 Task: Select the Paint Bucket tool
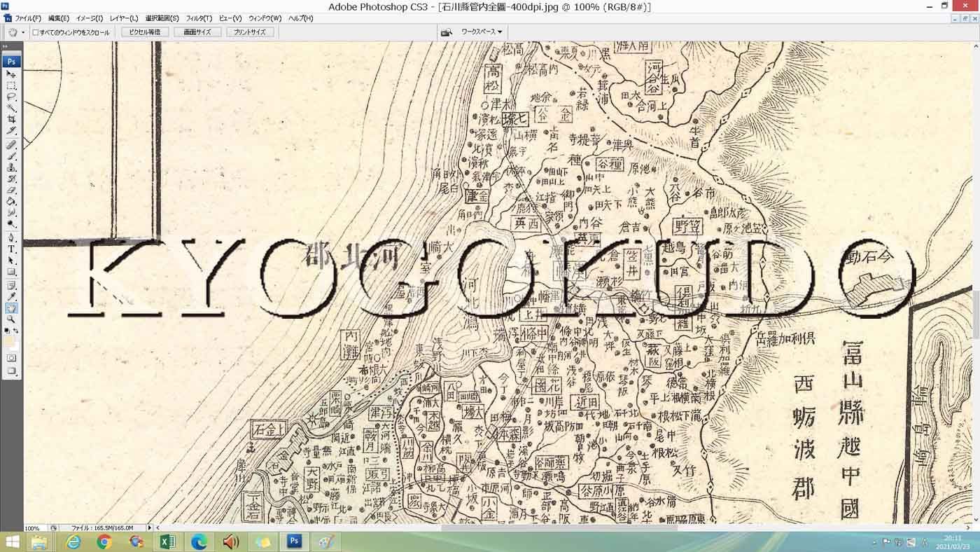point(11,202)
